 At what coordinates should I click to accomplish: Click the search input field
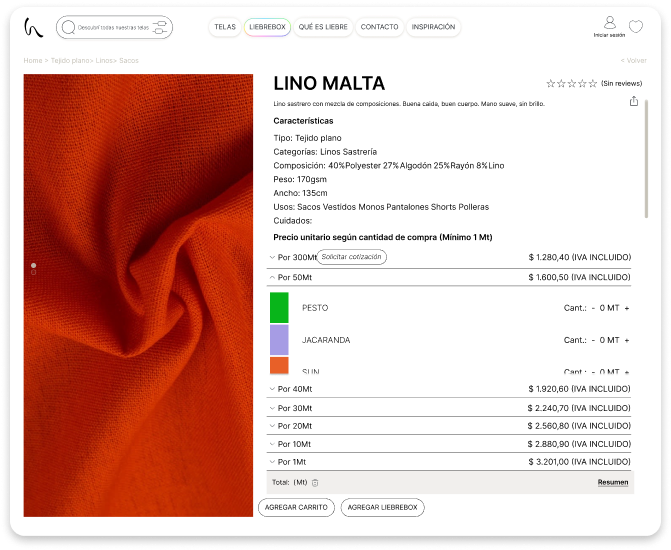click(x=105, y=28)
